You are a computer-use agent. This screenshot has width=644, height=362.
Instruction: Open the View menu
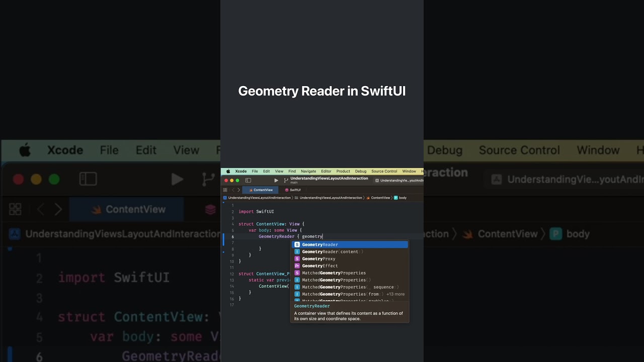click(x=279, y=171)
